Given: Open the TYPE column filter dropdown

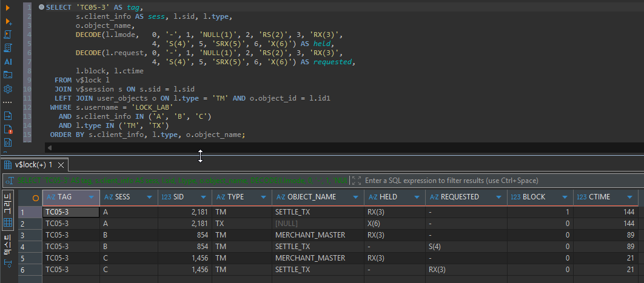Looking at the screenshot, I should [x=264, y=198].
